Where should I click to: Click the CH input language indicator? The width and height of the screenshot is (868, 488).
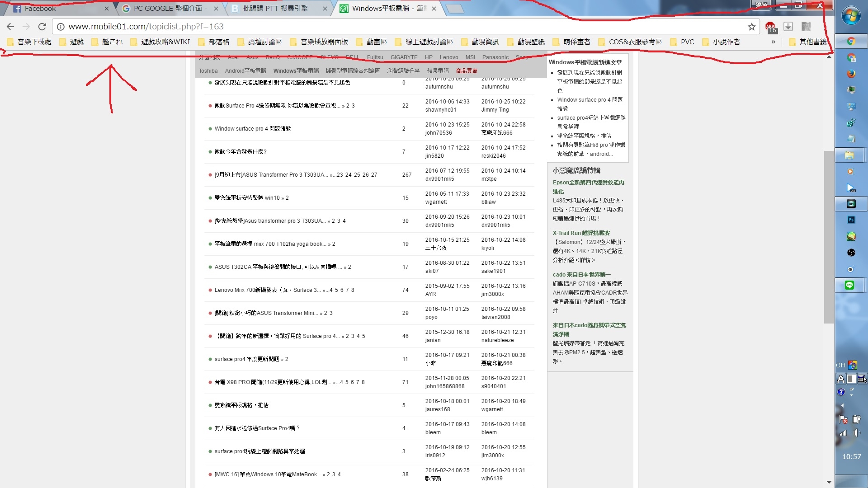point(840,365)
